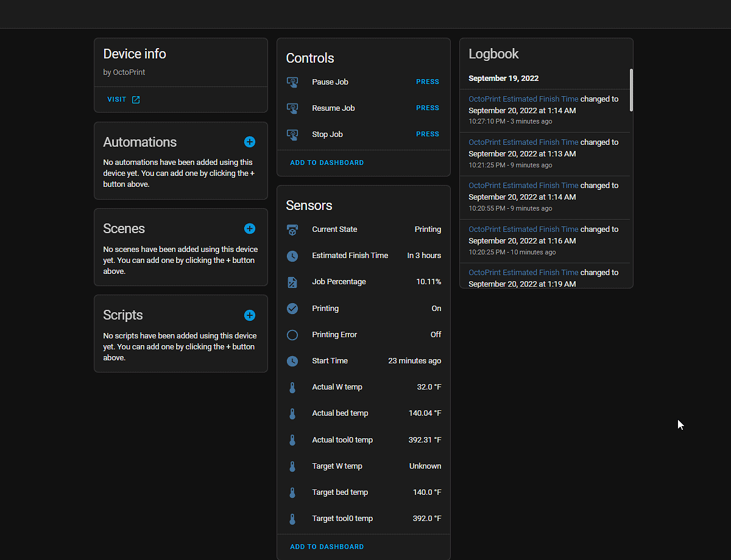Open the Actual W temp sensor row
Screen dimensions: 731x560
pos(364,387)
